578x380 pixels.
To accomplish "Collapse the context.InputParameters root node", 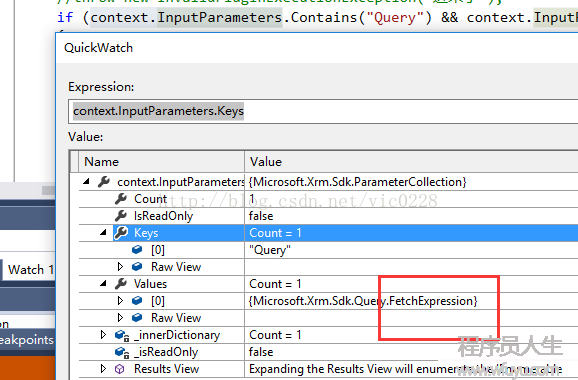I will [86, 181].
